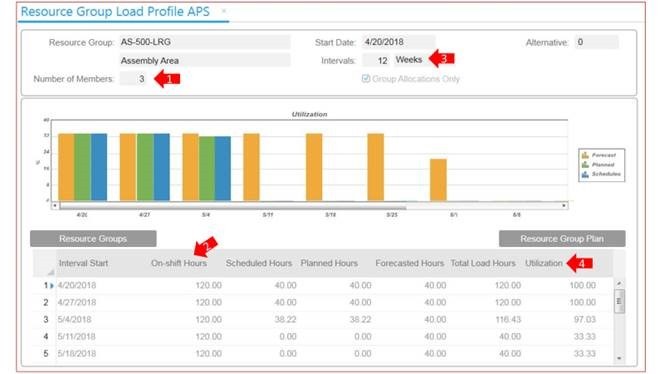This screenshot has height=374, width=664.
Task: Click the Forecast legend icon
Action: pos(585,155)
